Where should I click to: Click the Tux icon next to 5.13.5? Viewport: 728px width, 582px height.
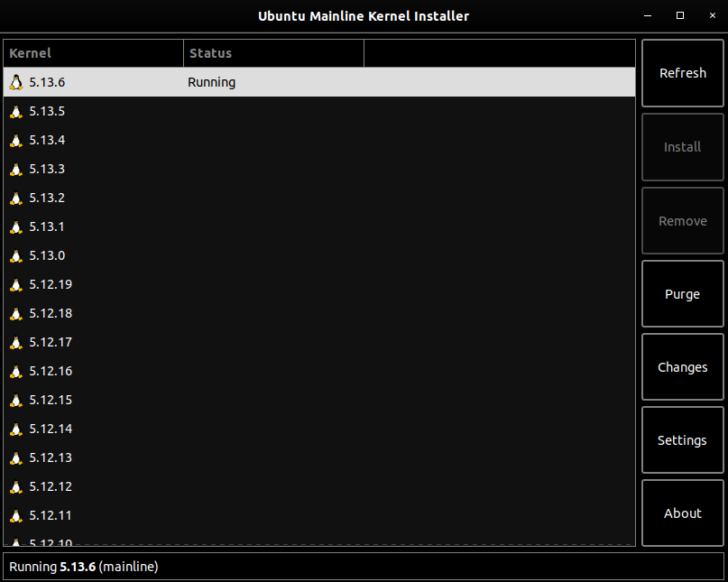(x=16, y=112)
